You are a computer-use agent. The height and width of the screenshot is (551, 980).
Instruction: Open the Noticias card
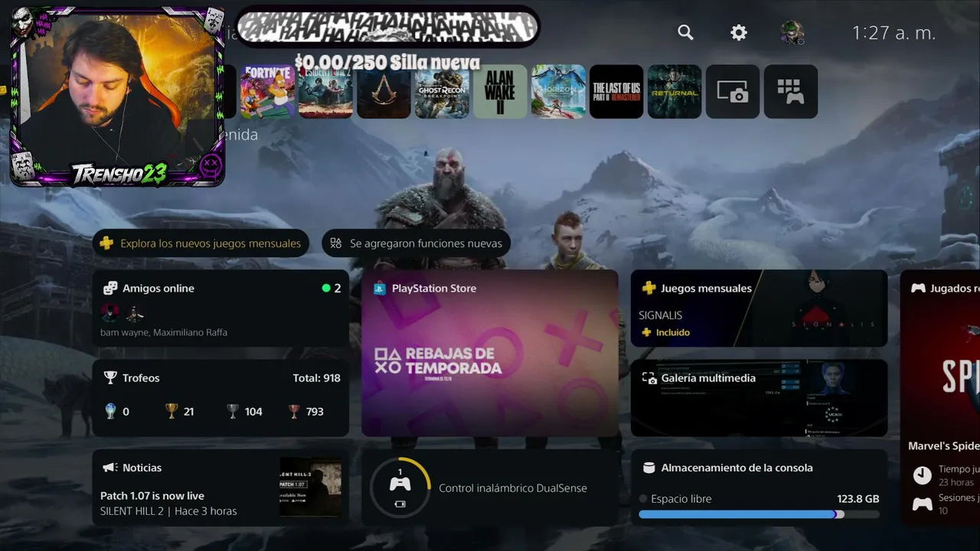click(220, 487)
